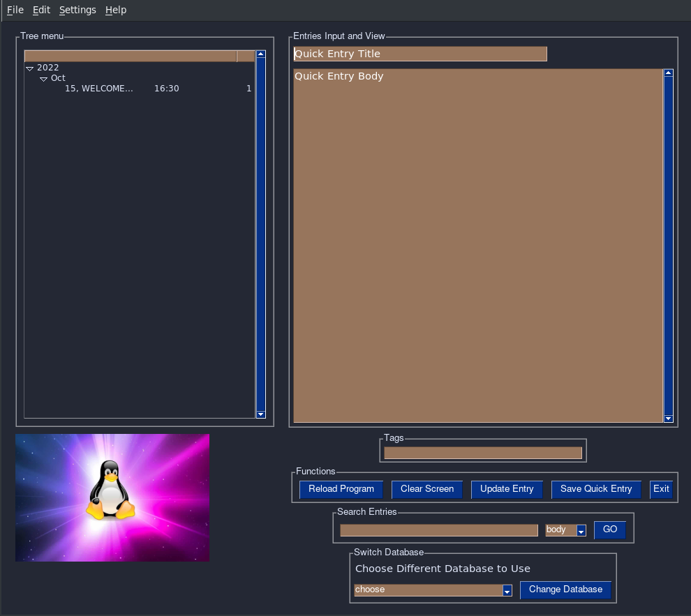Click the Tux penguin image

coord(112,497)
